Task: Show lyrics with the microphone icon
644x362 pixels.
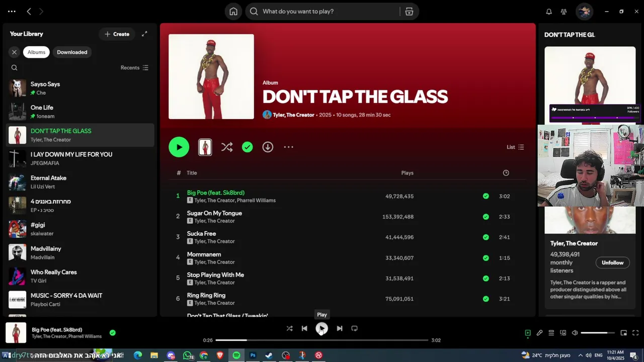Action: (539, 333)
